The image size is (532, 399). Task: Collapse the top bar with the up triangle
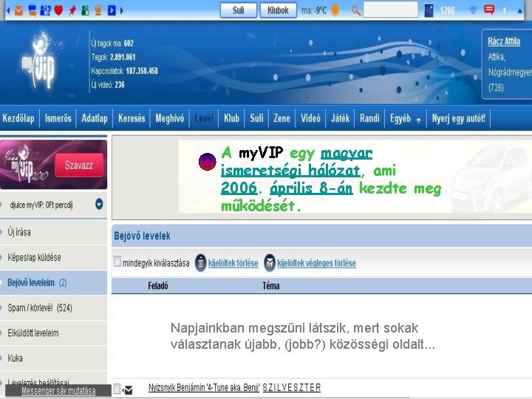[x=519, y=11]
